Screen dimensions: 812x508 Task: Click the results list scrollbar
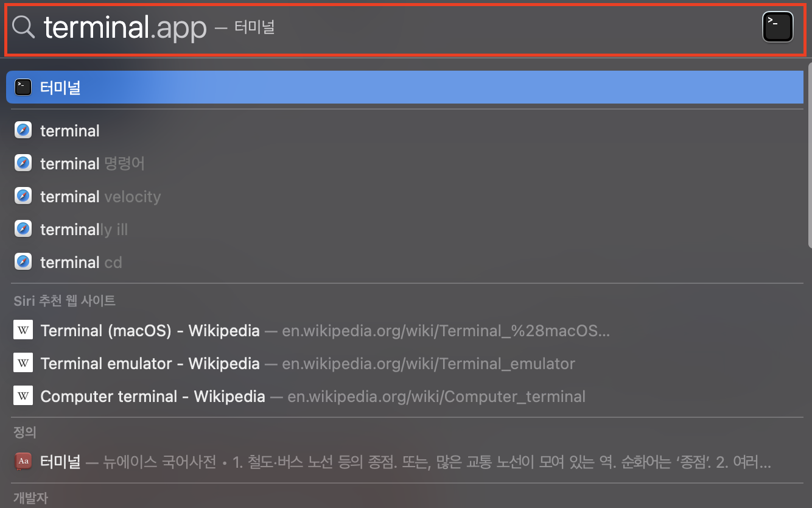[809, 154]
